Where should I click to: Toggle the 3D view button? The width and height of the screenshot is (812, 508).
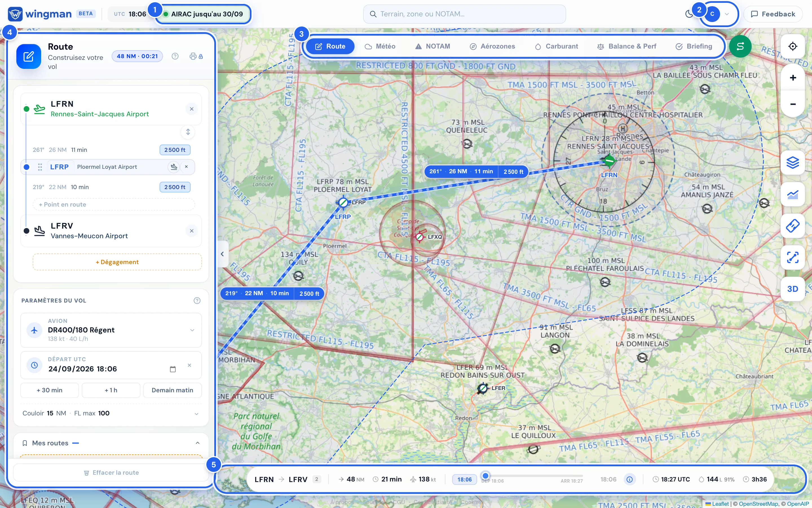[793, 289]
